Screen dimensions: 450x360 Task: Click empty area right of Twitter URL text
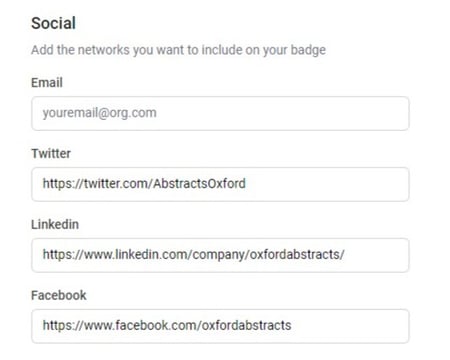tap(327, 184)
